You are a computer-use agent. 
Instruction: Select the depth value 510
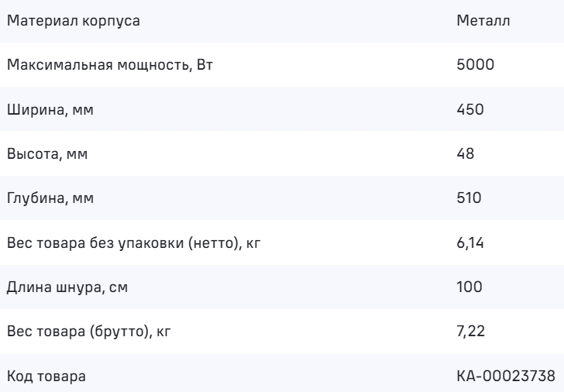pos(469,198)
